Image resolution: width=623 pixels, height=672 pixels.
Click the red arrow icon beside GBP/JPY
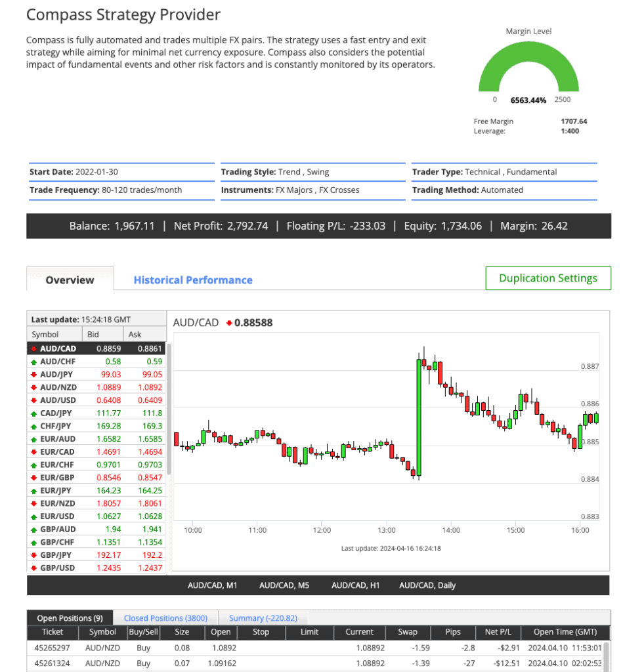coord(33,555)
